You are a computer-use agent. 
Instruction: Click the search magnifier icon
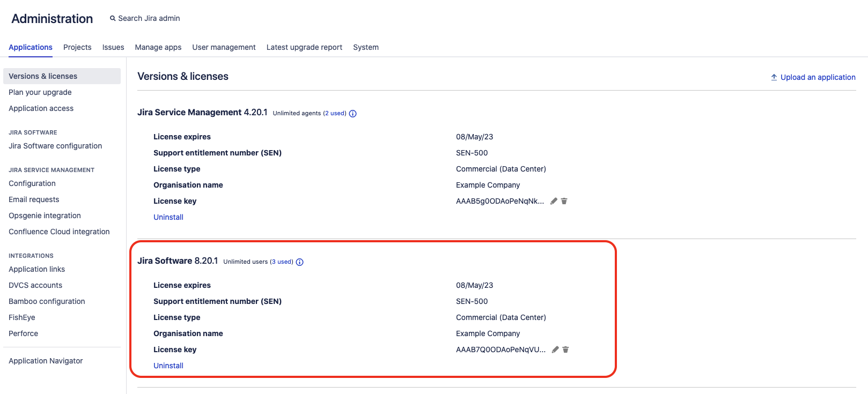(x=113, y=18)
